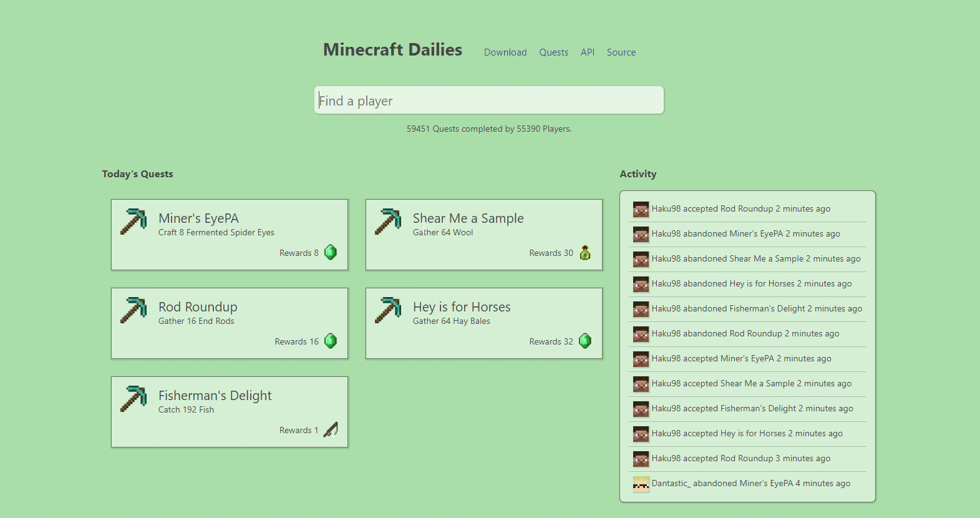Go to the Quests page

pyautogui.click(x=554, y=52)
